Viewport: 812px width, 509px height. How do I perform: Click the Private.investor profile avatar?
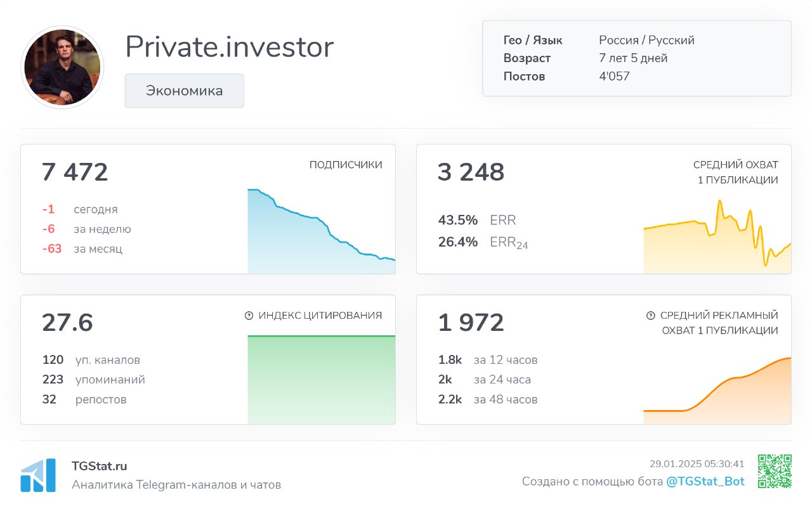click(62, 67)
